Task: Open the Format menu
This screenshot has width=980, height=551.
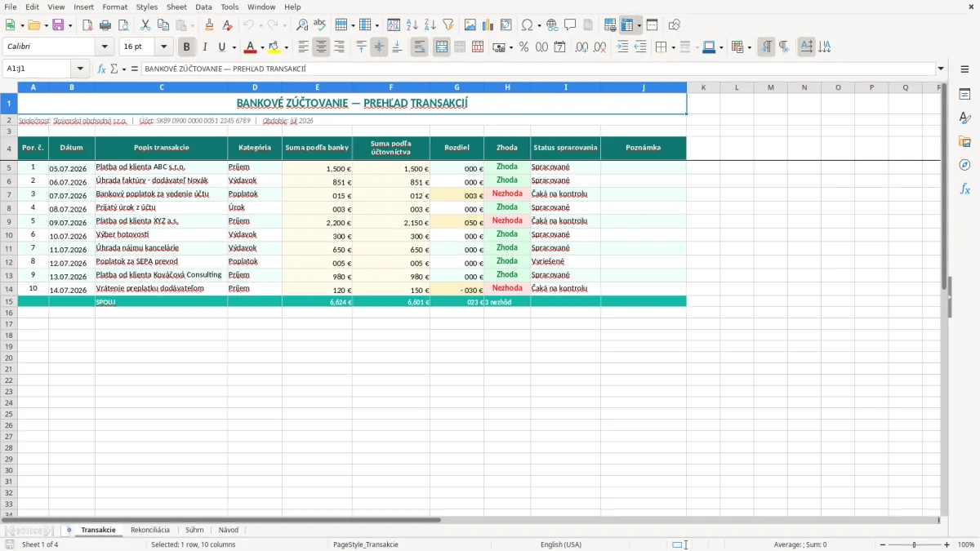Action: coord(114,7)
